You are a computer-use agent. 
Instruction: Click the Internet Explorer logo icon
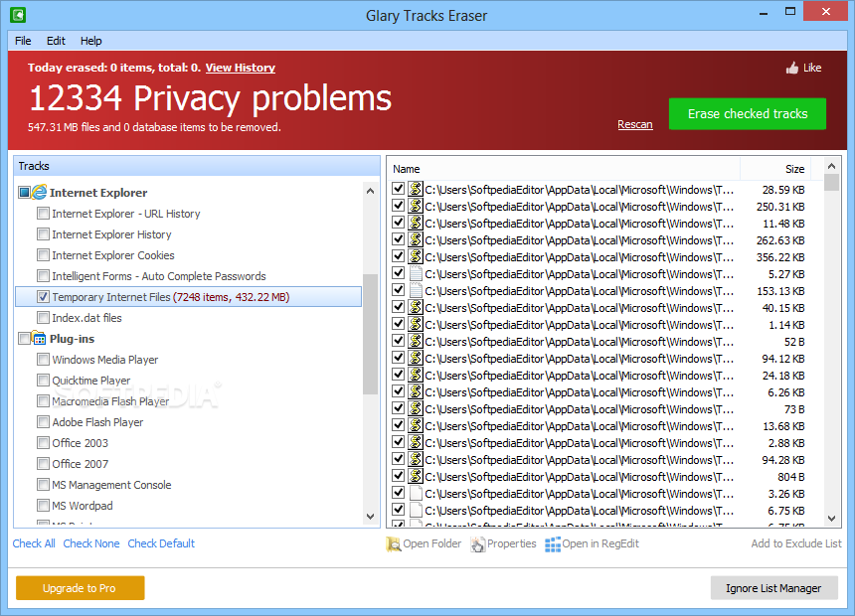click(x=39, y=192)
